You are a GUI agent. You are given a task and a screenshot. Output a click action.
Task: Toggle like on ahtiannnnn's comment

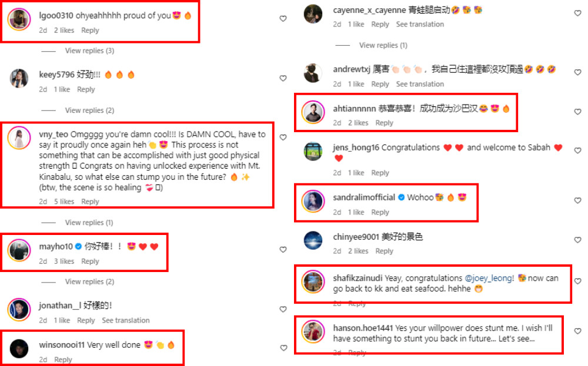point(578,112)
